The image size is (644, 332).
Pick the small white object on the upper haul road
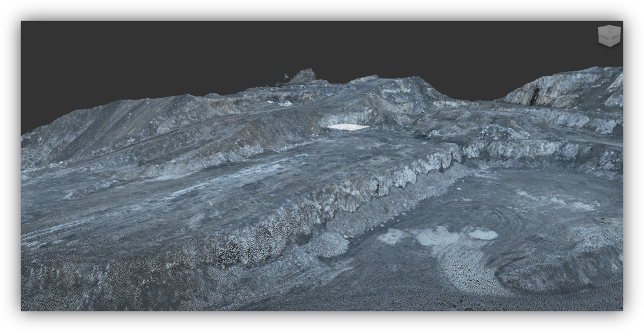[x=286, y=104]
